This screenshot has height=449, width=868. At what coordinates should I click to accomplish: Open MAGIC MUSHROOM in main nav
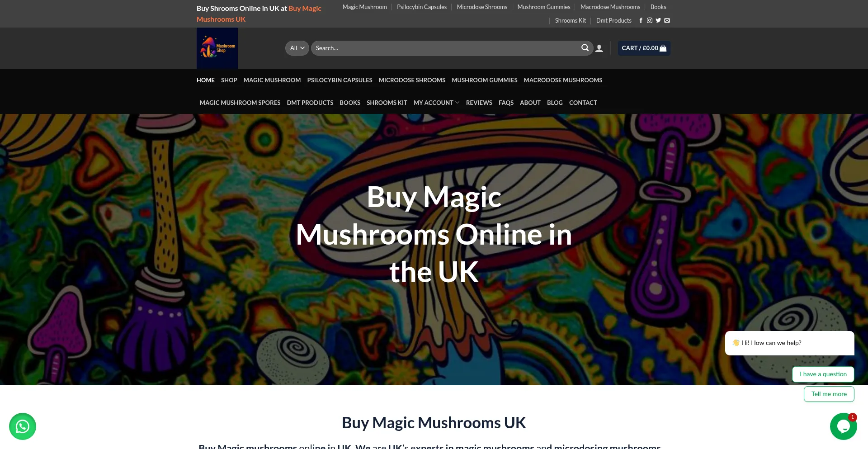(272, 80)
